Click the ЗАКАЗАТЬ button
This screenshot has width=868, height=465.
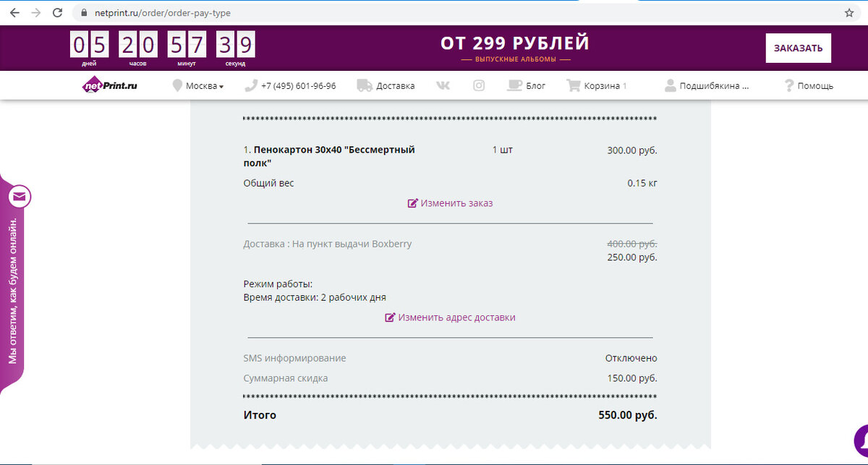[798, 48]
